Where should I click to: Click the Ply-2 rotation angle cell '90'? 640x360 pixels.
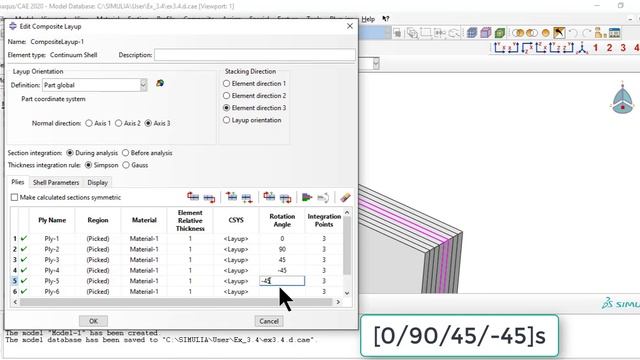[x=282, y=249]
